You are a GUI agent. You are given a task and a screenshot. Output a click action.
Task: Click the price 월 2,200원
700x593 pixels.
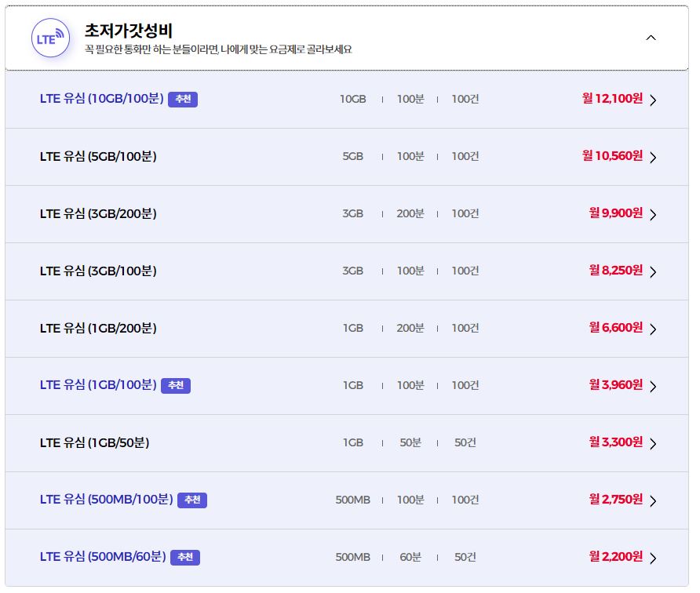coord(616,556)
